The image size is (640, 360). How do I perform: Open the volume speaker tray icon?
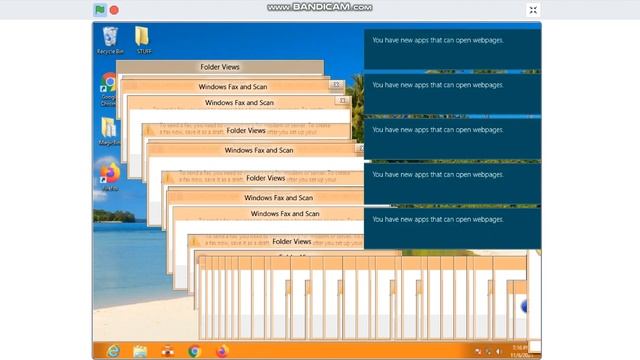498,351
